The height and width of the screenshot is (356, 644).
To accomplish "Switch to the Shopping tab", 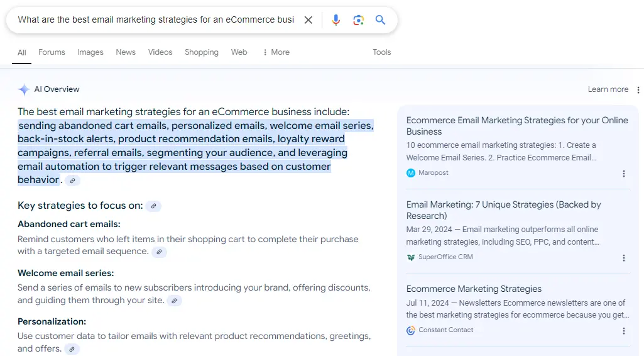I will pos(202,52).
